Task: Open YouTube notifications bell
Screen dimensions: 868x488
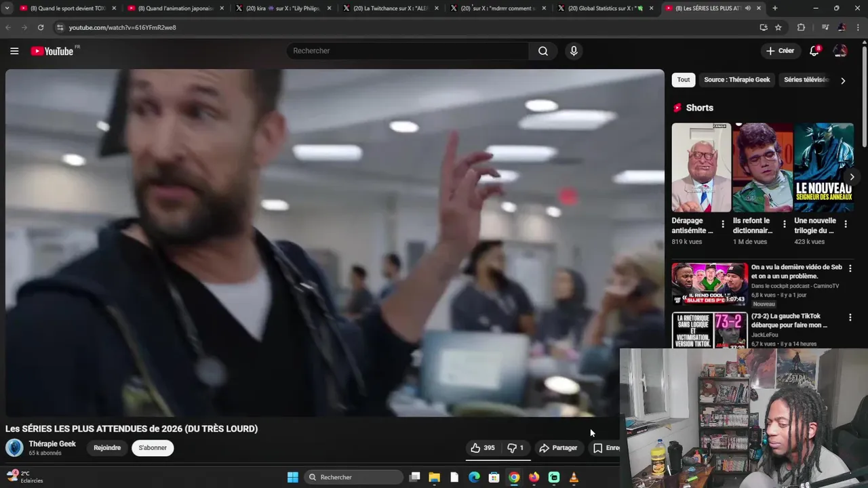Action: click(x=815, y=51)
